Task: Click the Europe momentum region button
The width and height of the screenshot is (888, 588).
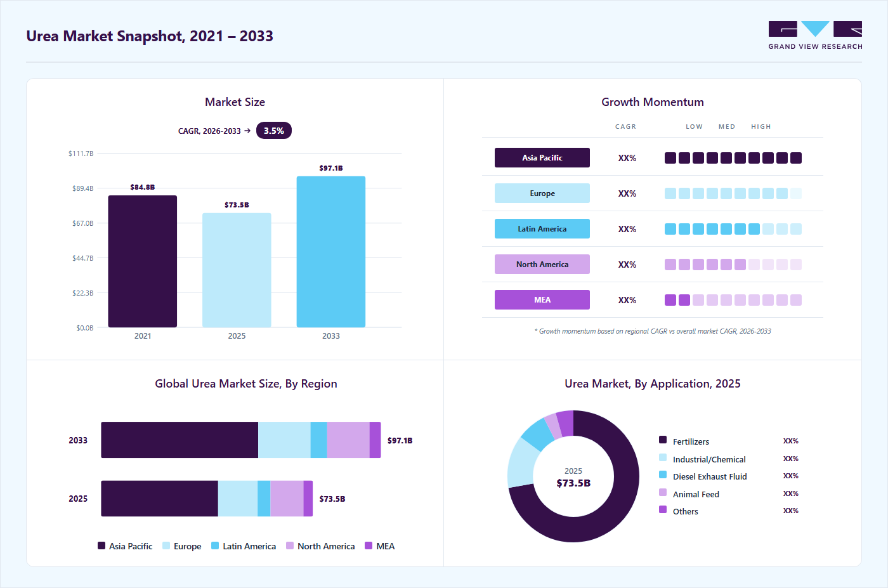Action: tap(542, 193)
